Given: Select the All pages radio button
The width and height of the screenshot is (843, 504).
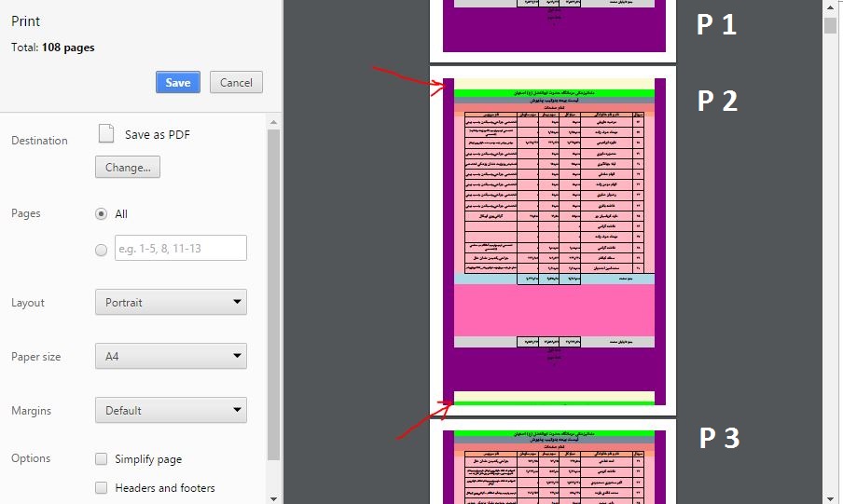Looking at the screenshot, I should tap(101, 214).
